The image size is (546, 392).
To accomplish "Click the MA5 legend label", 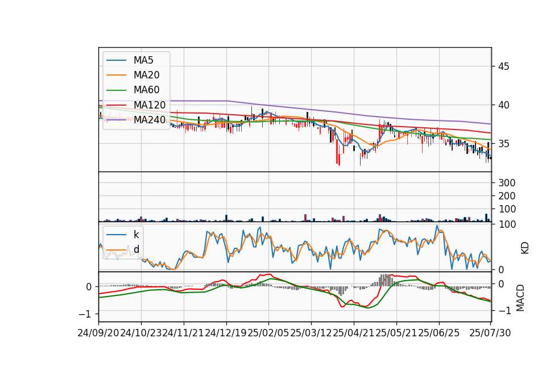I will pos(143,60).
